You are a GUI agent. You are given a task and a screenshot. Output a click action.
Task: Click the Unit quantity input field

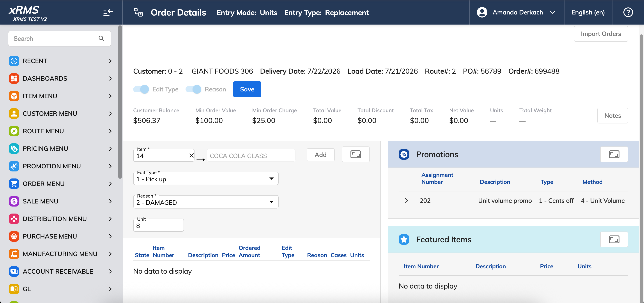click(x=159, y=225)
